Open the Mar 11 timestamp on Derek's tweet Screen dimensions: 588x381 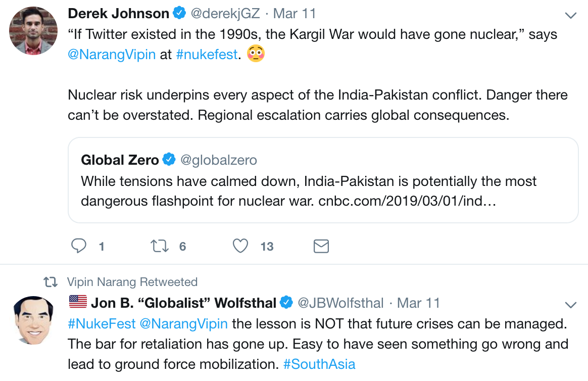(295, 14)
